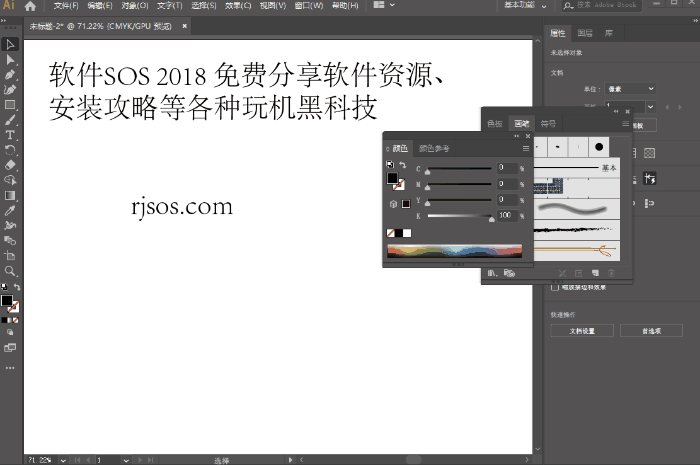Select the Symbol Sprayer tool
The height and width of the screenshot is (465, 700).
(x=10, y=225)
